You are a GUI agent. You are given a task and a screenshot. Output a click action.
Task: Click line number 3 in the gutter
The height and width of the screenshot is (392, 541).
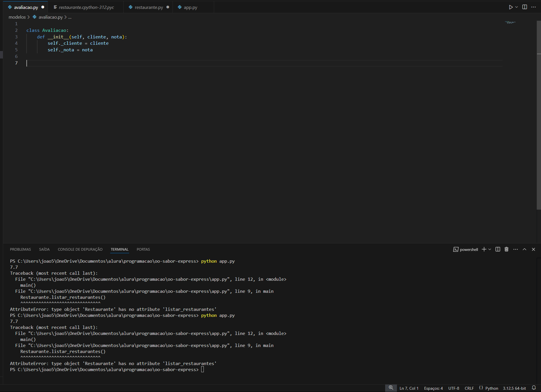[16, 37]
